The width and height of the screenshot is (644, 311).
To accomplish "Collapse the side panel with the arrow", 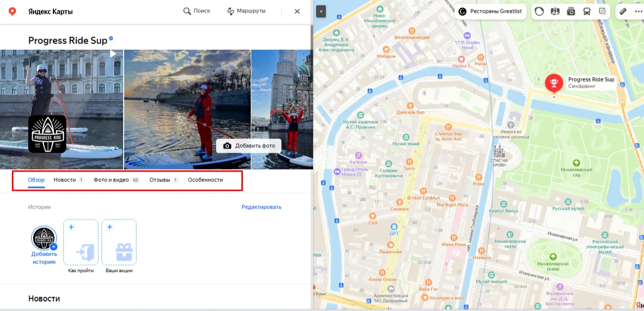I will point(321,11).
